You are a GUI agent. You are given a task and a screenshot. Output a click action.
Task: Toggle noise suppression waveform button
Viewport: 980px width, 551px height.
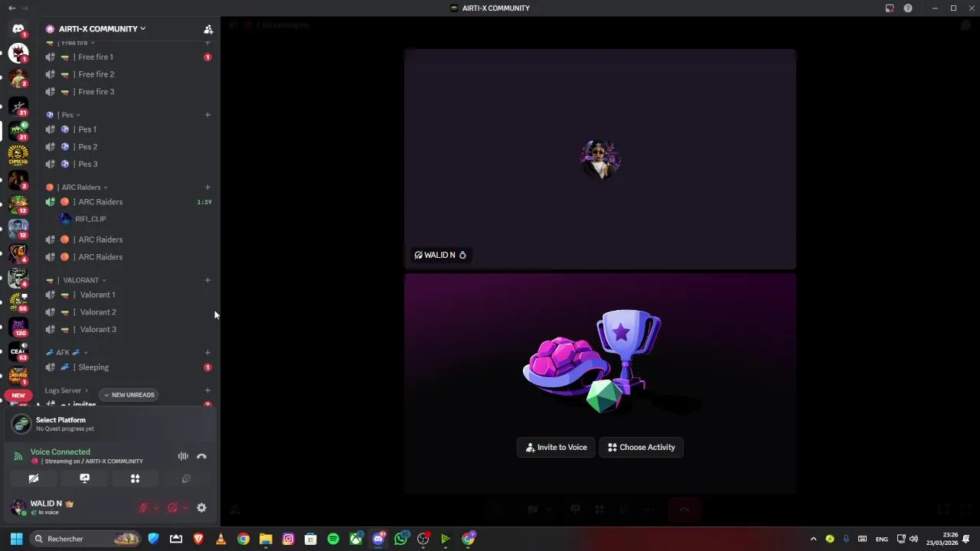[183, 456]
